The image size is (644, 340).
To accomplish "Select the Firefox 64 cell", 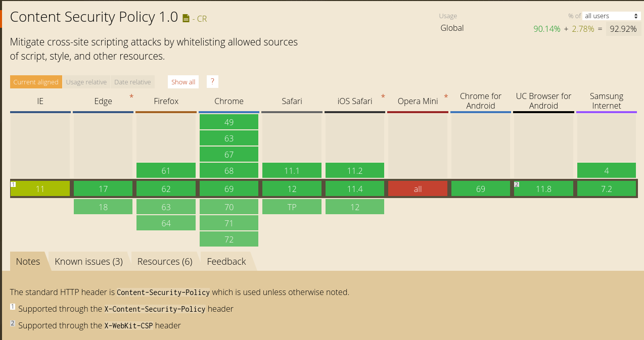I will point(166,223).
